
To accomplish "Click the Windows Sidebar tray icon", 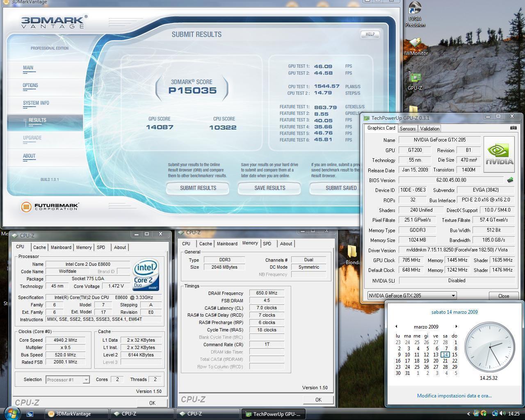I will click(476, 413).
